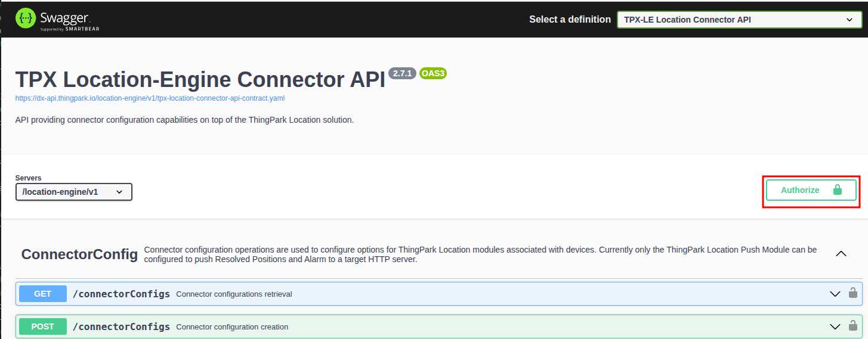Viewport: 868px width, 339px height.
Task: Click the lock icon on GET /connectorConfigs
Action: 853,293
